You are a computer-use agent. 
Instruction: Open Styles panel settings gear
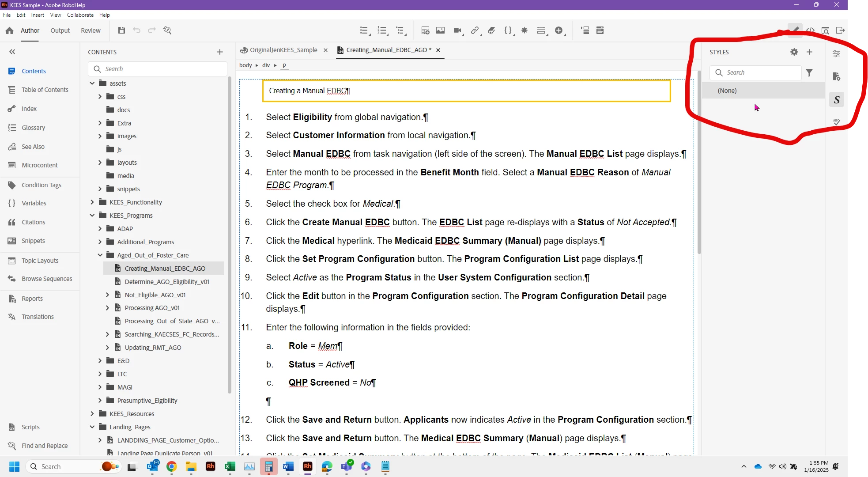coord(794,52)
